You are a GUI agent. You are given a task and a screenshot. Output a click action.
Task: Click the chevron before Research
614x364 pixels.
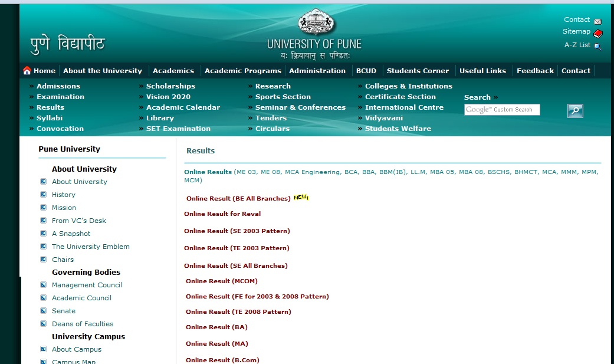click(x=249, y=86)
